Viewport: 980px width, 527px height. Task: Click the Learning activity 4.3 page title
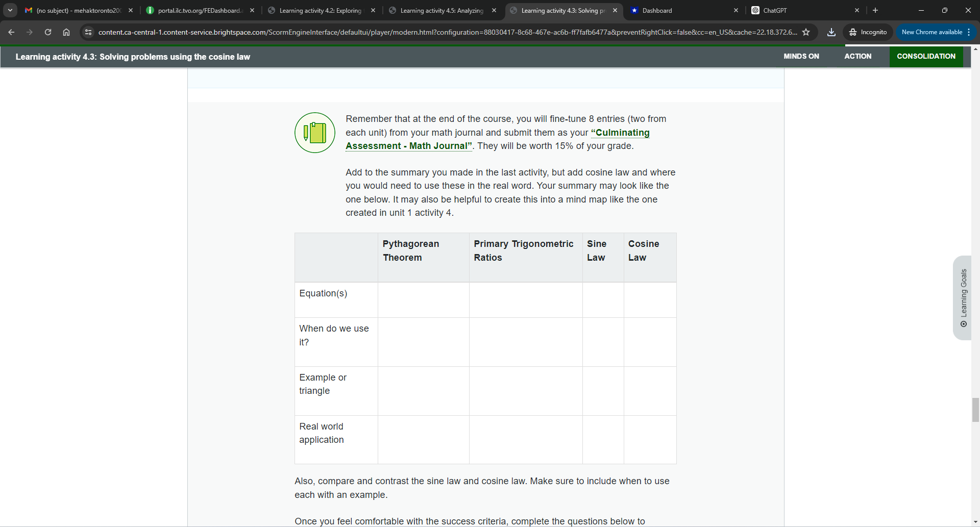tap(133, 57)
